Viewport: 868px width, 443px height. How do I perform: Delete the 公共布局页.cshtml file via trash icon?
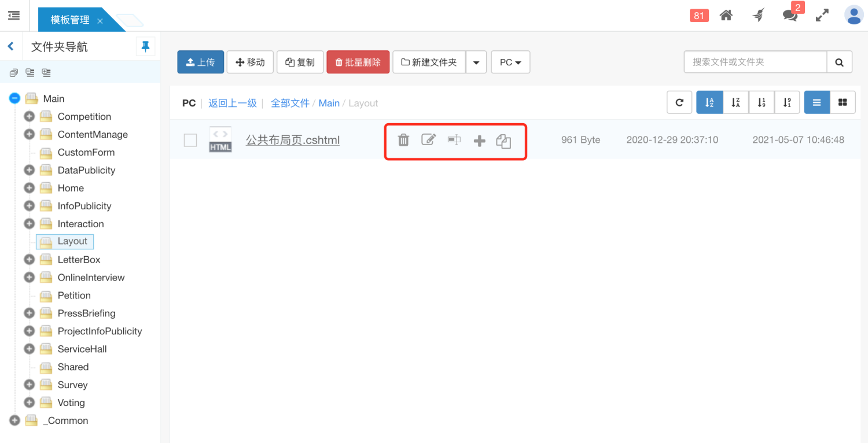click(x=403, y=139)
